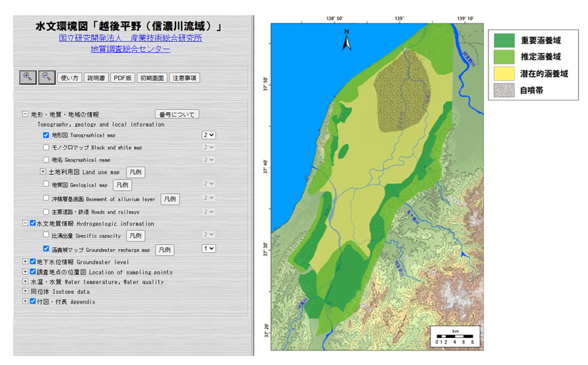588x365 pixels.
Task: Enable 地名 Geographical name checkbox
Action: 46,160
